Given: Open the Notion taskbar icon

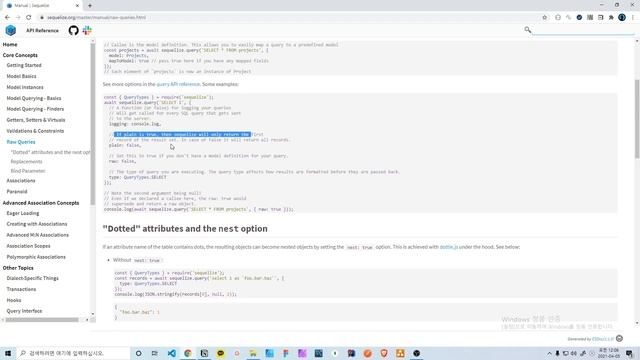Looking at the screenshot, I should pyautogui.click(x=204, y=353).
